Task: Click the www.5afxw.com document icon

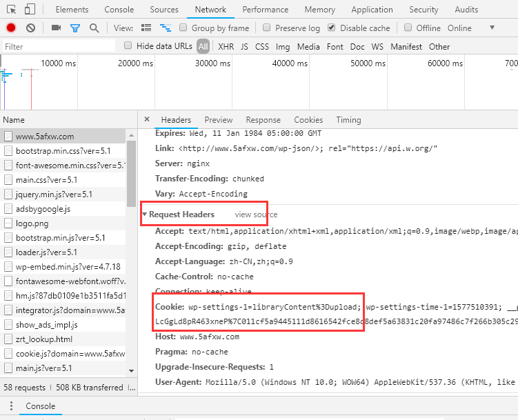Action: (x=8, y=136)
